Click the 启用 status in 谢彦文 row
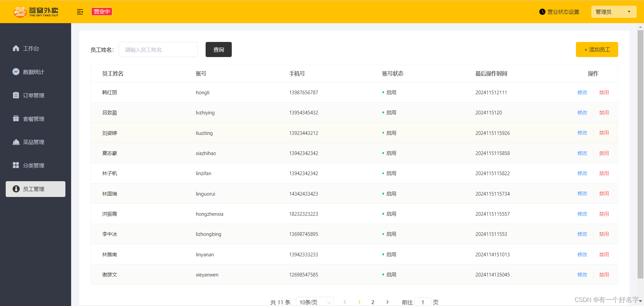644x306 pixels. [391, 274]
